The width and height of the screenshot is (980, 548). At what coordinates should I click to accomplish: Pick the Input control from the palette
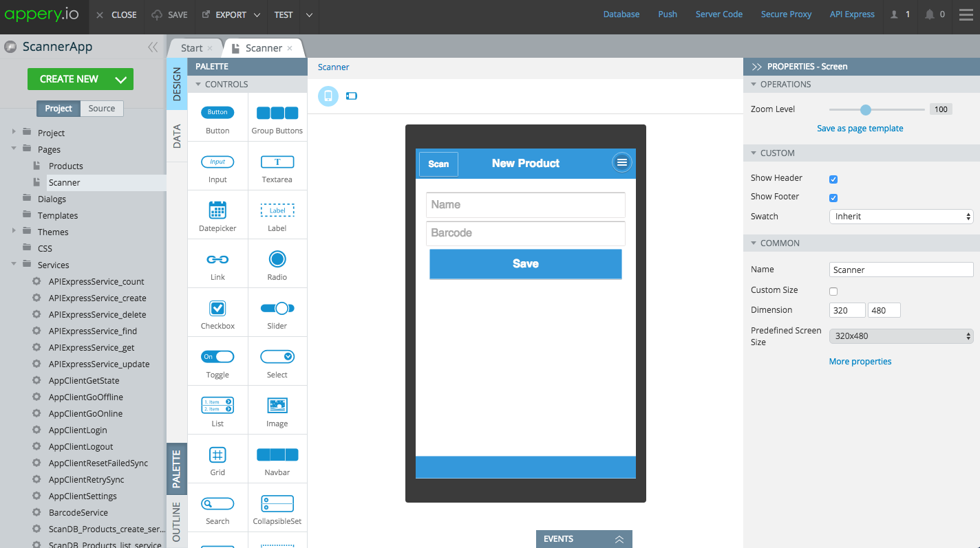coord(217,166)
